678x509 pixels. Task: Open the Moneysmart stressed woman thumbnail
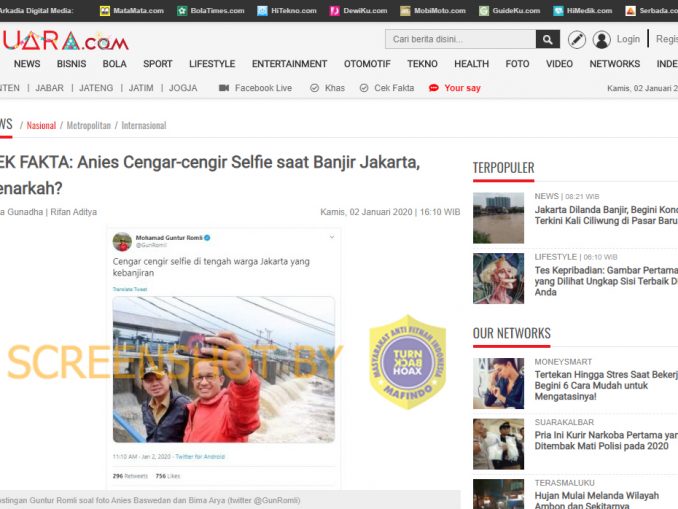tap(498, 383)
